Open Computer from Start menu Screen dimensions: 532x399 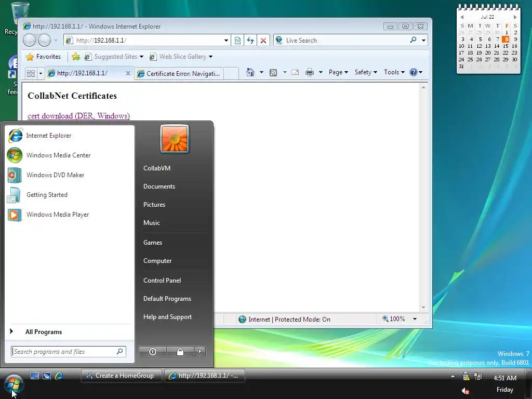157,261
